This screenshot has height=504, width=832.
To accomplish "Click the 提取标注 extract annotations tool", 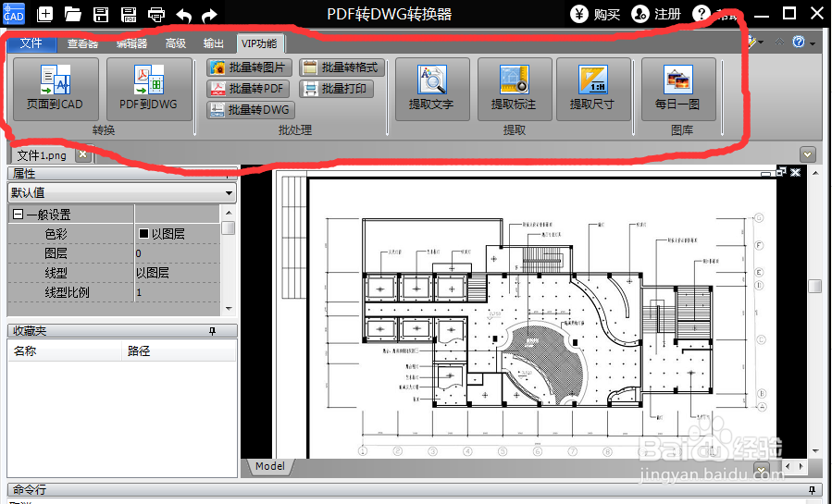I will 515,89.
